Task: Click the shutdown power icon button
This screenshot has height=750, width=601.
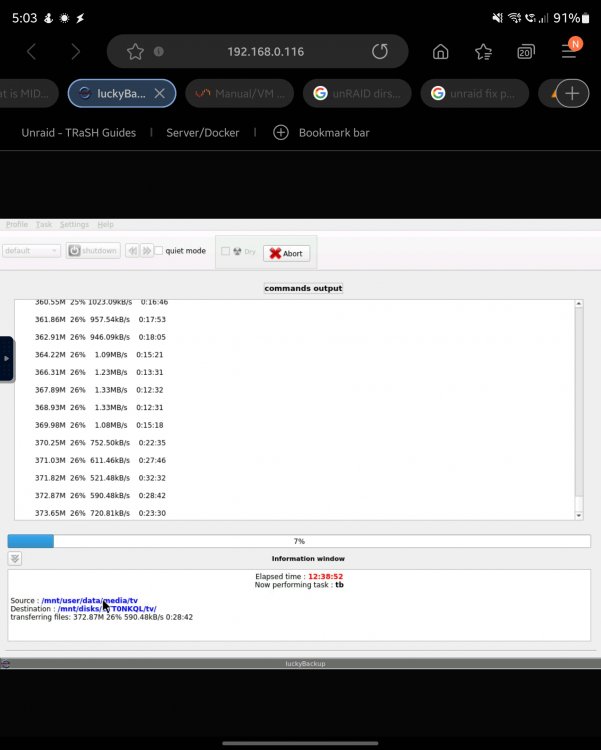Action: pos(74,250)
